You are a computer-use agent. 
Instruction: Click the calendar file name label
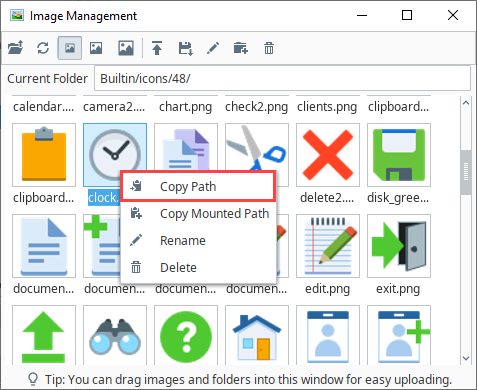[x=44, y=107]
